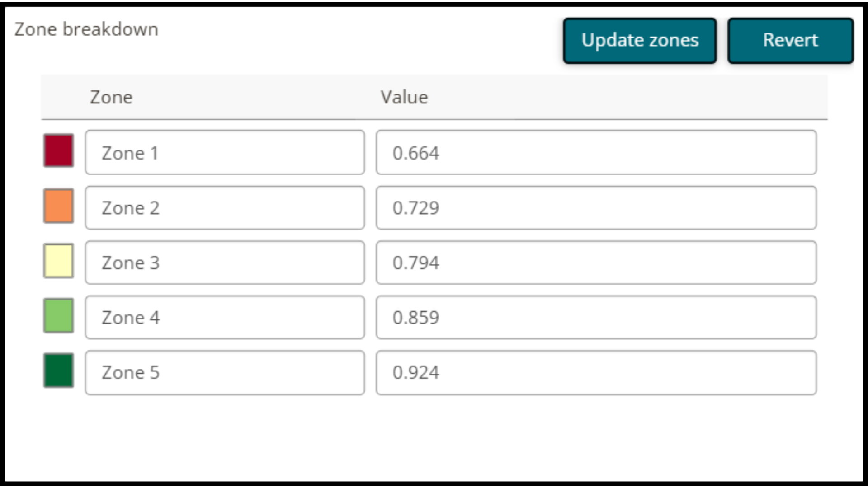Focus the 0.729 value input
868x488 pixels.
(x=596, y=208)
